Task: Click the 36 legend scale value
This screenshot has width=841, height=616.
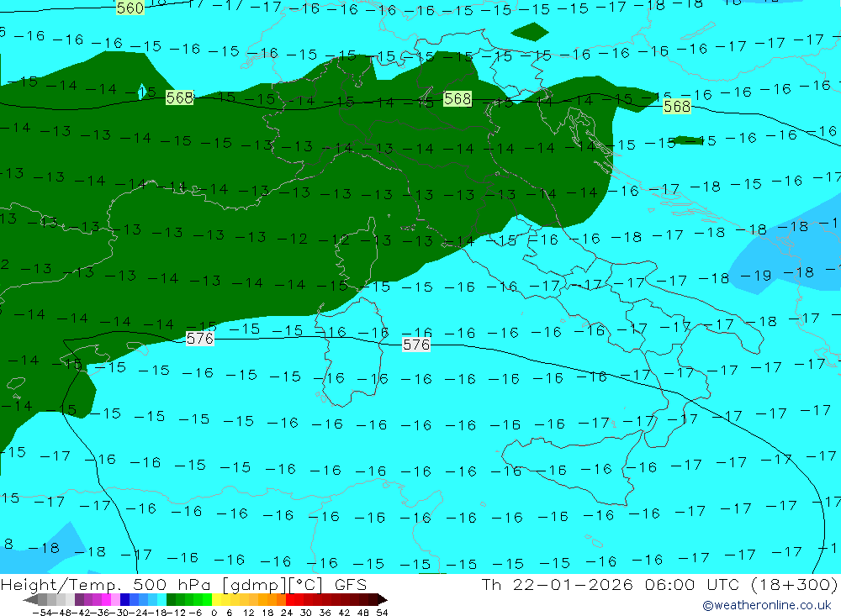Action: pos(325,613)
